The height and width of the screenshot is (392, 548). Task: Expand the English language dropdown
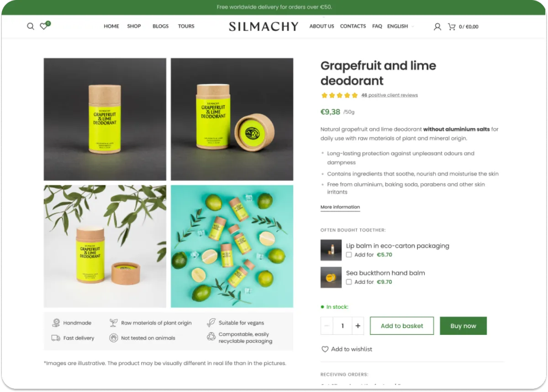(x=400, y=26)
